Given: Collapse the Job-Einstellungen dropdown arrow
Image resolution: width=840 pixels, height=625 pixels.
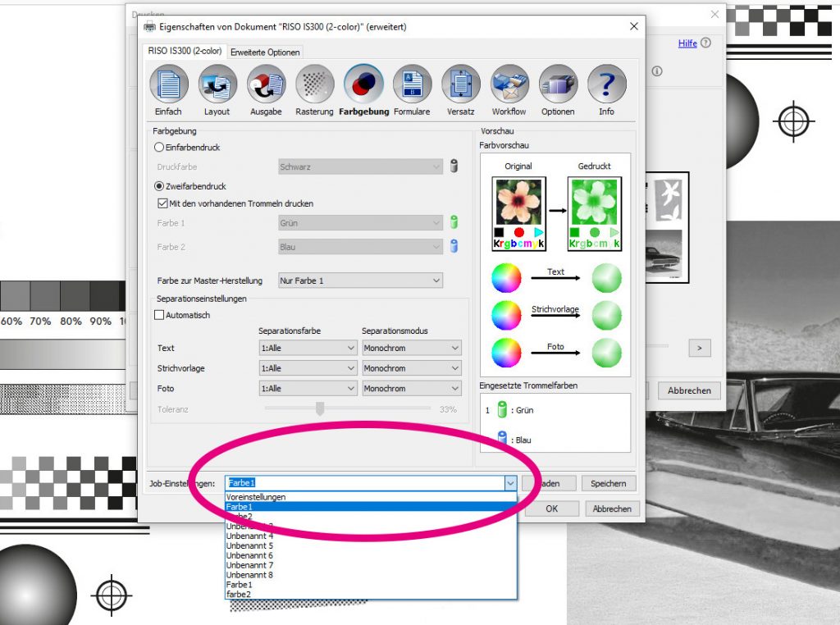Looking at the screenshot, I should point(510,483).
